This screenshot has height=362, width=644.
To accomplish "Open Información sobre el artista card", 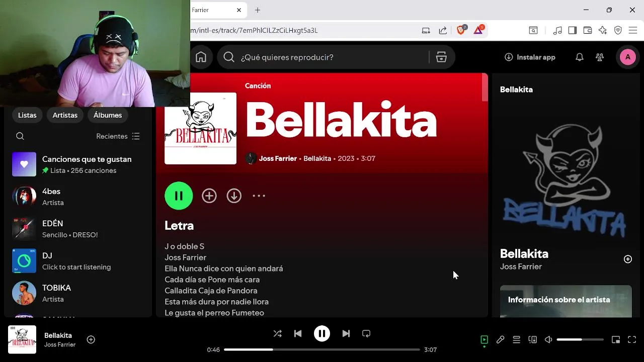I will point(566,302).
